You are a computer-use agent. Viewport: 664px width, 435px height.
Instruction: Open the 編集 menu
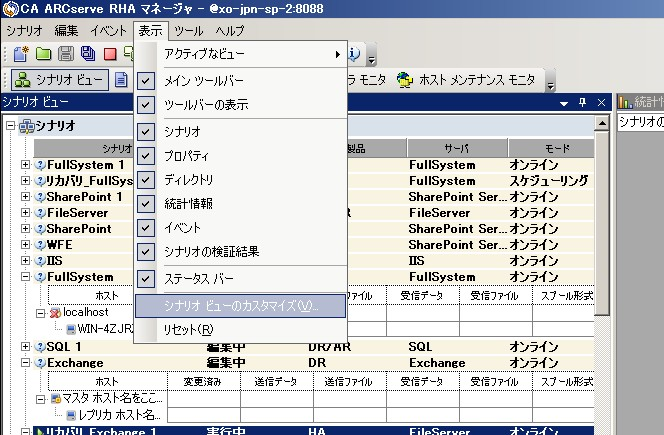click(66, 30)
